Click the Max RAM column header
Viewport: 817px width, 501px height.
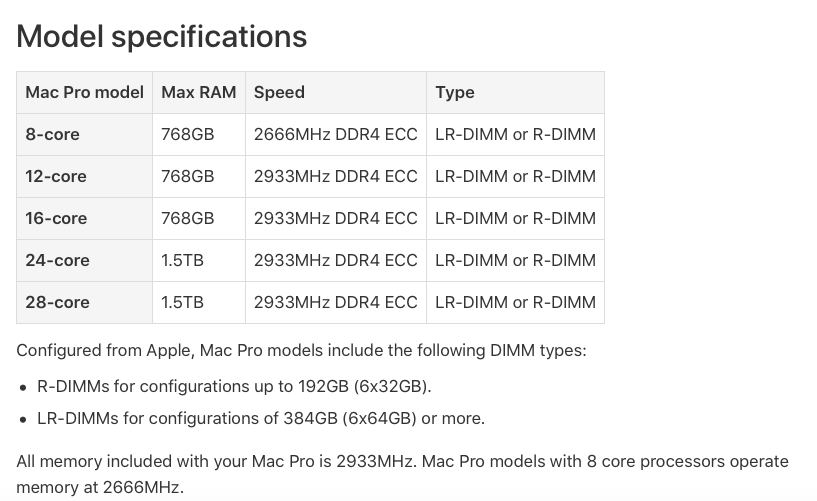pos(199,93)
